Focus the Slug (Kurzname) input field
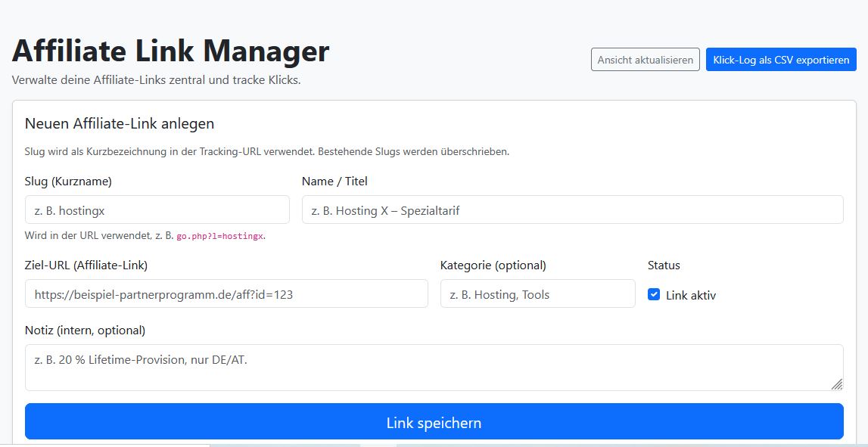The height and width of the screenshot is (447, 868). [157, 210]
